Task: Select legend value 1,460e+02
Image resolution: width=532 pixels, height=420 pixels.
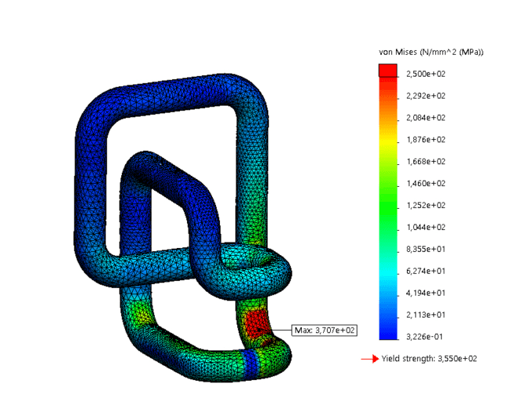Action: (426, 184)
